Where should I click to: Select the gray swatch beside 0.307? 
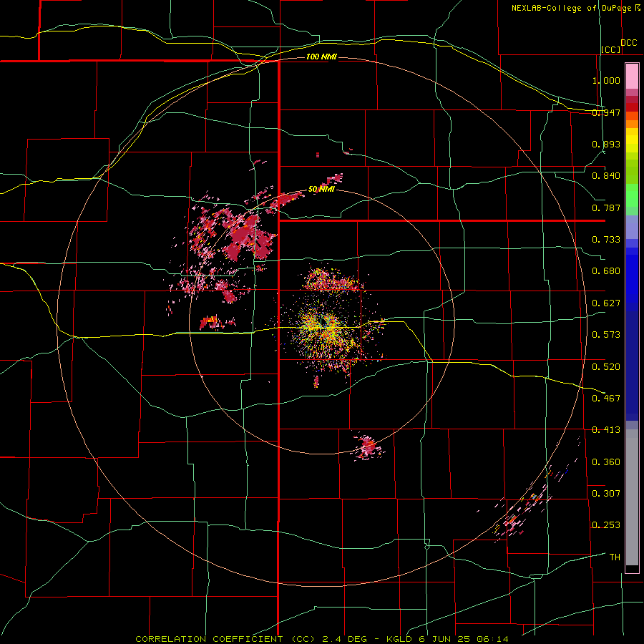point(632,497)
